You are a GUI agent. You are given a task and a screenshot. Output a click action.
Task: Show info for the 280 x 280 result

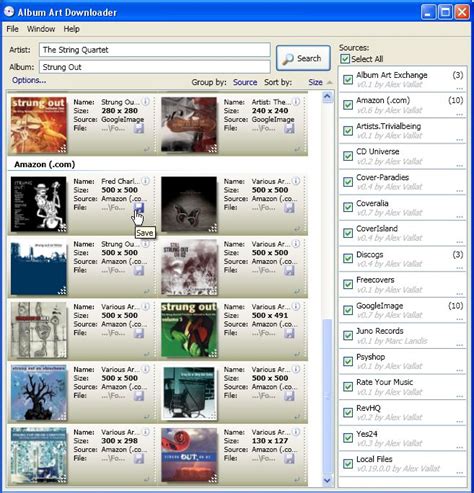(146, 101)
